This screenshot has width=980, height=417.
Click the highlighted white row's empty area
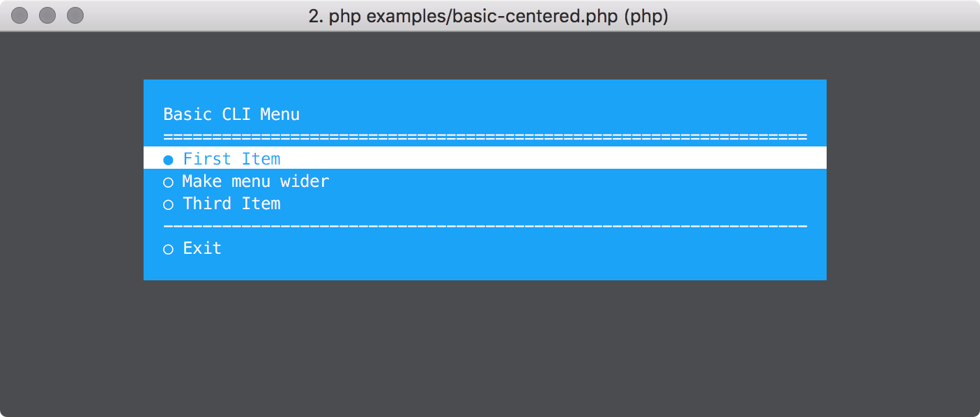coord(558,158)
